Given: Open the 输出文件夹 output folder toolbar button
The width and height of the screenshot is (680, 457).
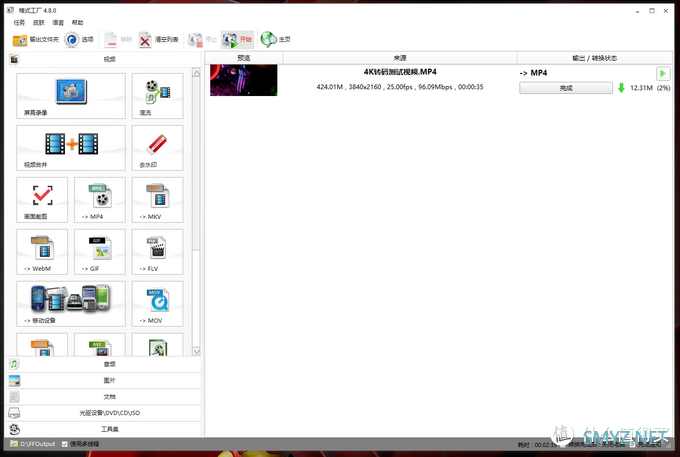Looking at the screenshot, I should 35,40.
